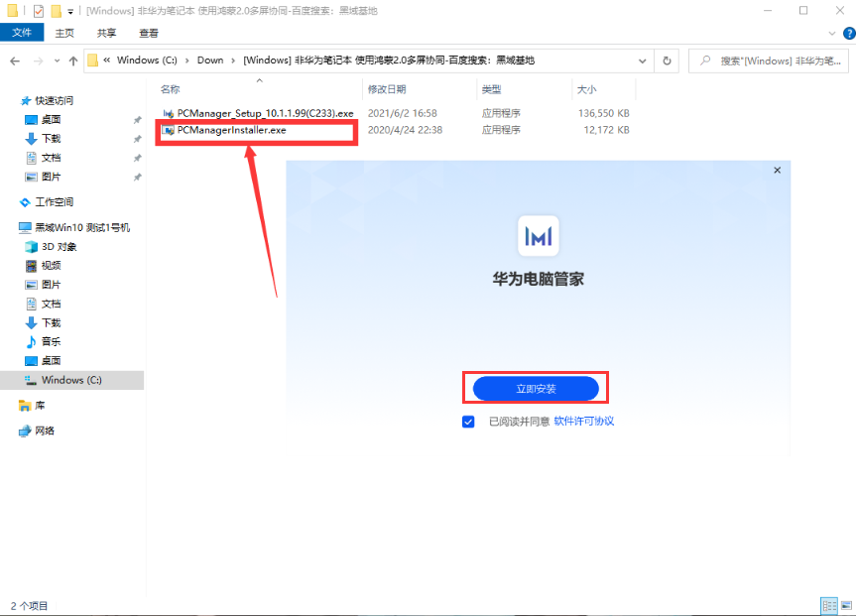This screenshot has height=616, width=856.
Task: Sort by the 修改日期 column header
Action: 387,89
